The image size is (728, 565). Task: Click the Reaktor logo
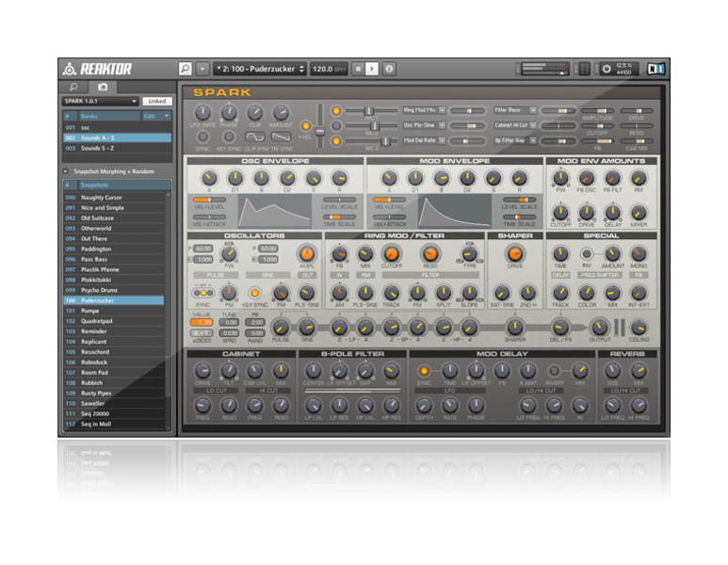click(98, 69)
